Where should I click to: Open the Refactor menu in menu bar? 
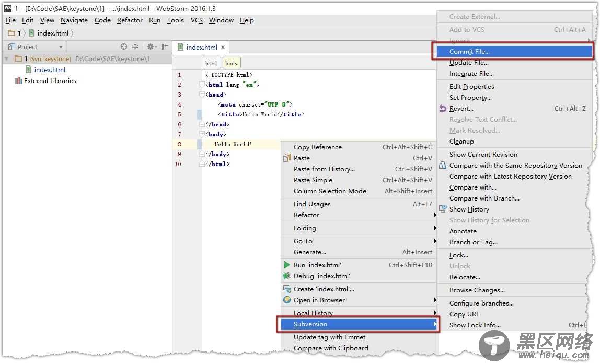point(130,20)
